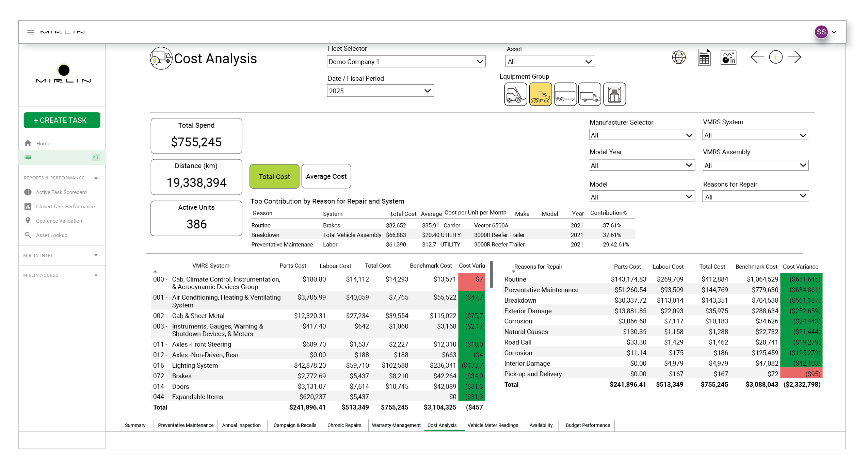
Task: Open the globe network icon
Action: tap(678, 57)
